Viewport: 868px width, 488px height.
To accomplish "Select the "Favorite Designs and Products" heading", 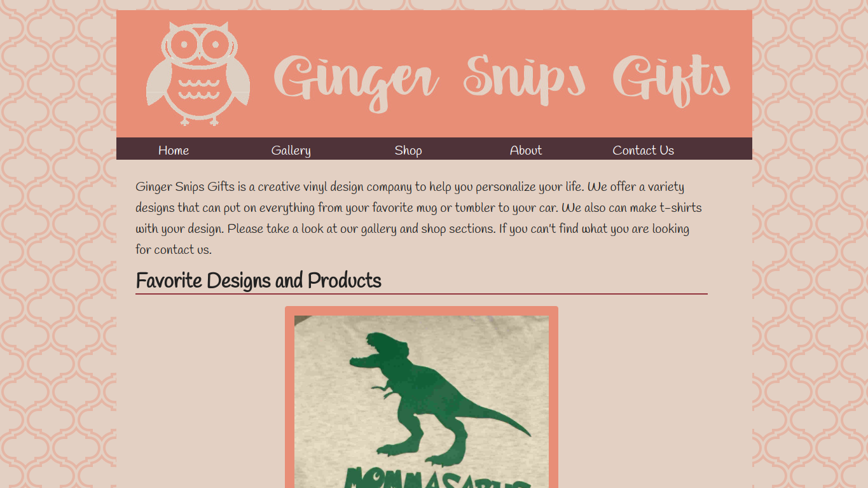I will (x=258, y=281).
